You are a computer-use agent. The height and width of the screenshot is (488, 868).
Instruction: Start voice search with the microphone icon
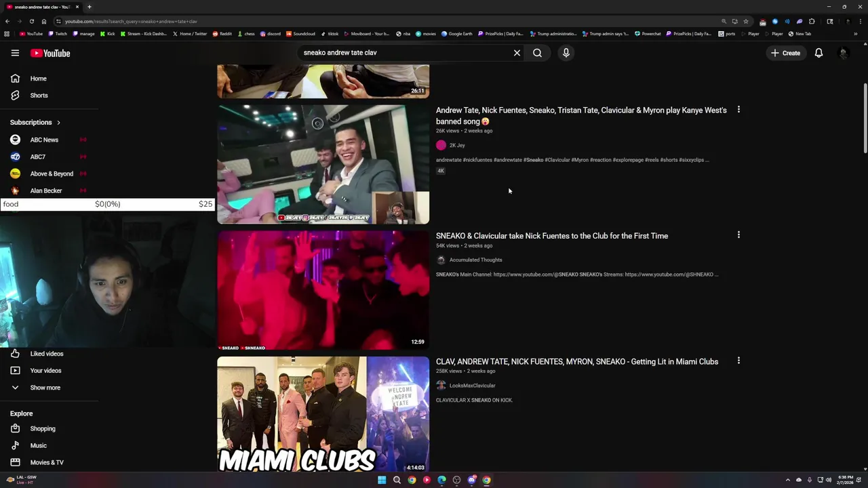[x=566, y=53]
